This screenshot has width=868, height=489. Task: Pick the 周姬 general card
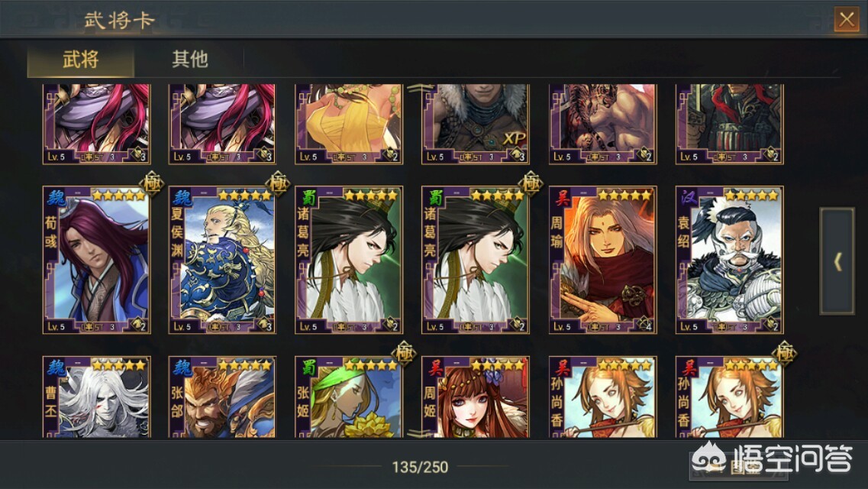click(476, 397)
